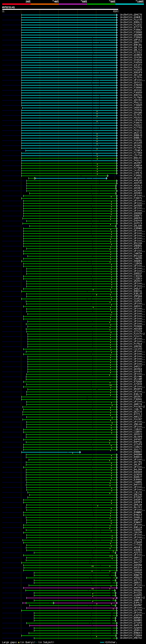Select label UniRef100_B3PAJ7
Screen dimensions: 146x644
131,603
